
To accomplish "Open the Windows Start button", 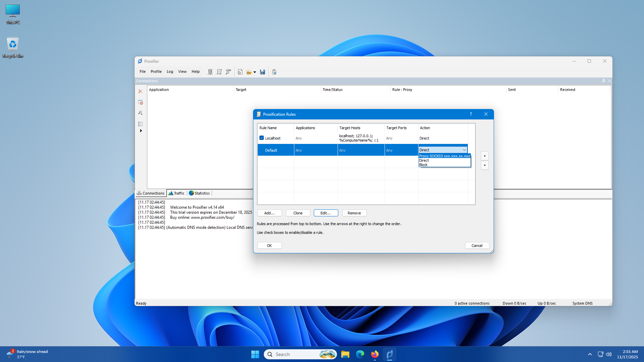I will [255, 354].
